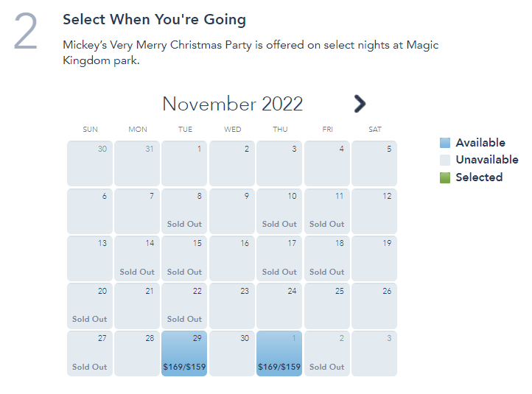Click the November 24 calendar cell
532x394 pixels.
[279, 306]
